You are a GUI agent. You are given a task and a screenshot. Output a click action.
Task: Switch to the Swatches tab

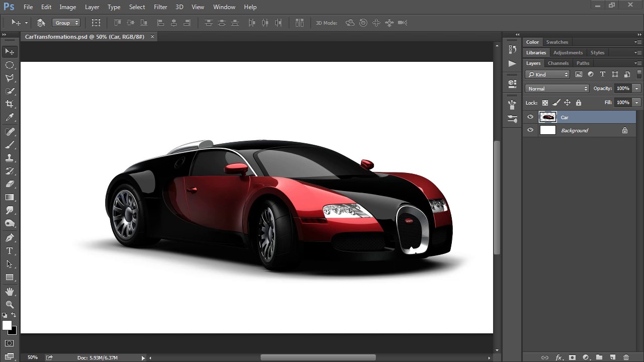coord(557,42)
